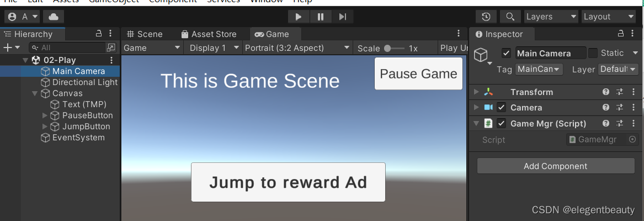The image size is (644, 221).
Task: Expand the Transform component
Action: (x=476, y=92)
